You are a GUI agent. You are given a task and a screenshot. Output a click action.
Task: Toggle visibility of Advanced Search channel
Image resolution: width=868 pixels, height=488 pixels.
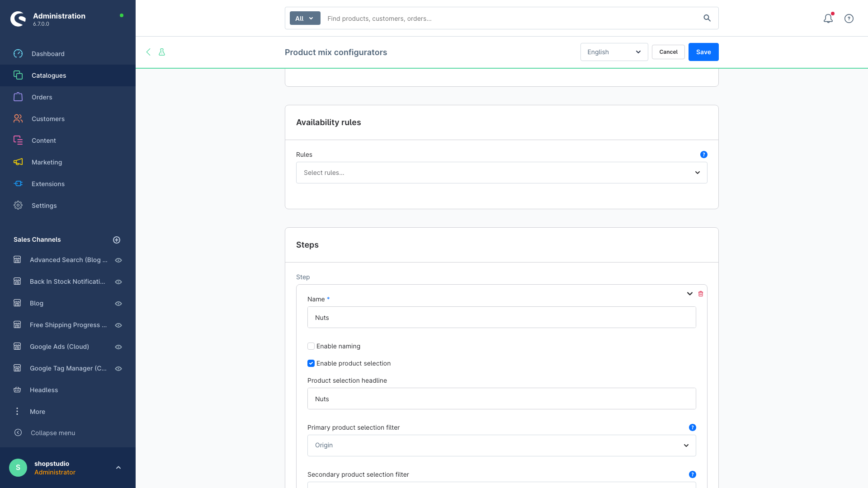[118, 260]
